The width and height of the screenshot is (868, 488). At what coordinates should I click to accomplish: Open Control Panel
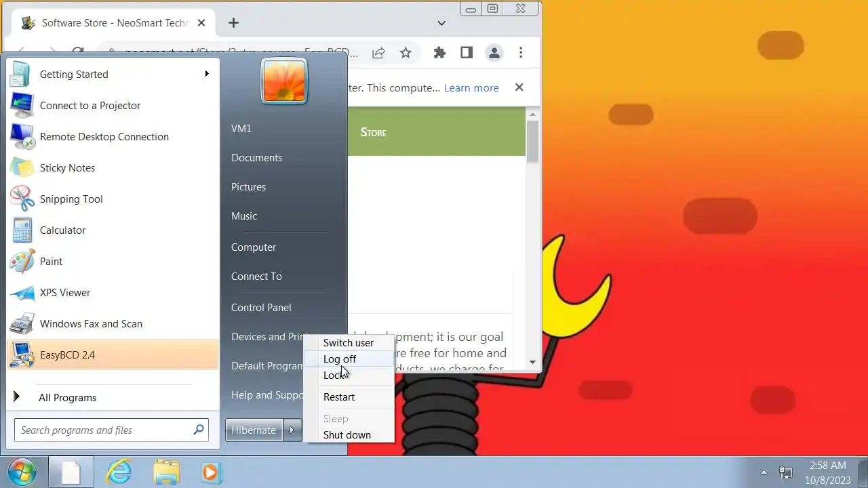coord(261,307)
